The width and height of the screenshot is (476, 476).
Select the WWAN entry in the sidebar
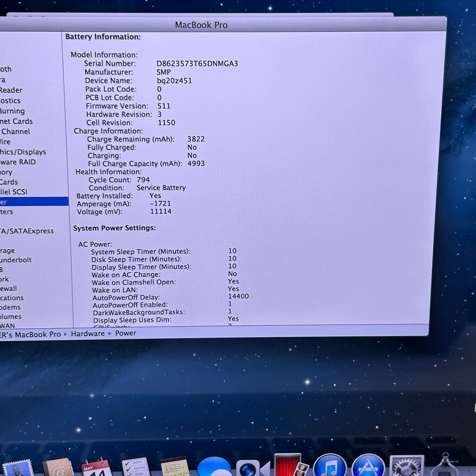pyautogui.click(x=7, y=326)
